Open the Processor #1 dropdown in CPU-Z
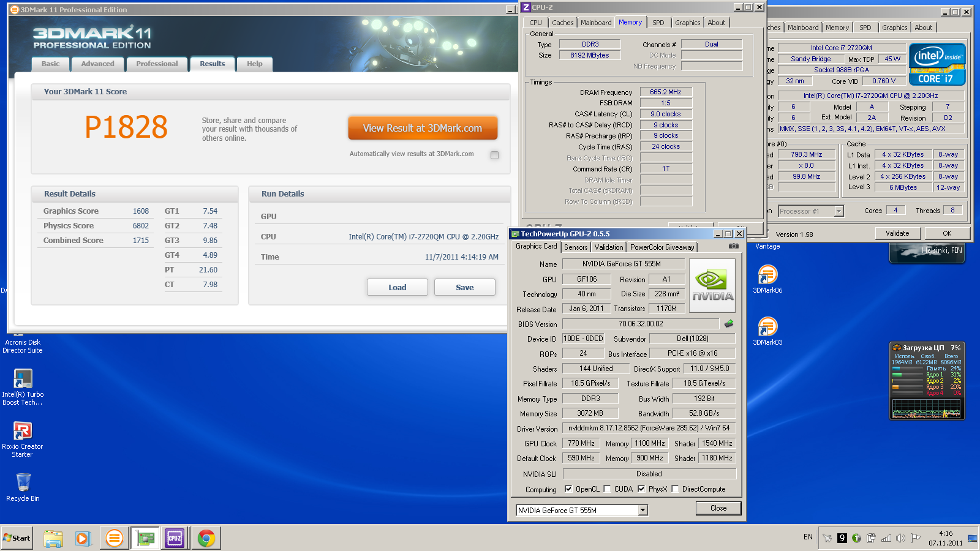Viewport: 980px width, 551px height. pos(839,211)
